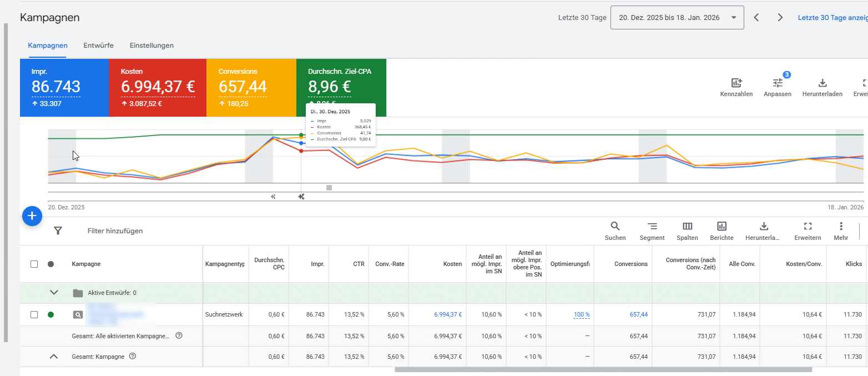
Task: Click the Letzte 30 Tage anzeigen link
Action: click(x=832, y=17)
